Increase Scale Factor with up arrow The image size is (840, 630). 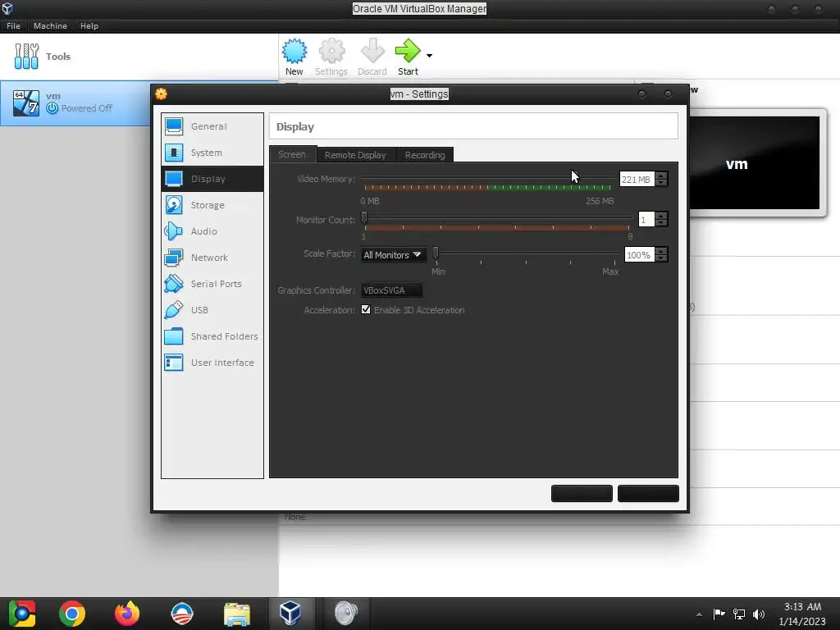[662, 251]
